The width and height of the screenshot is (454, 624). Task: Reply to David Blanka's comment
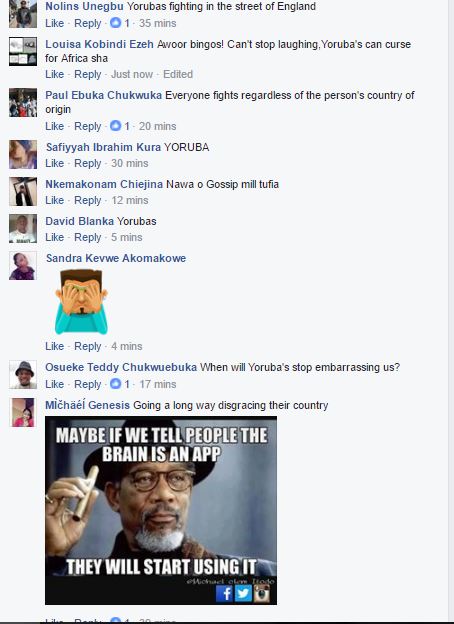coord(88,237)
